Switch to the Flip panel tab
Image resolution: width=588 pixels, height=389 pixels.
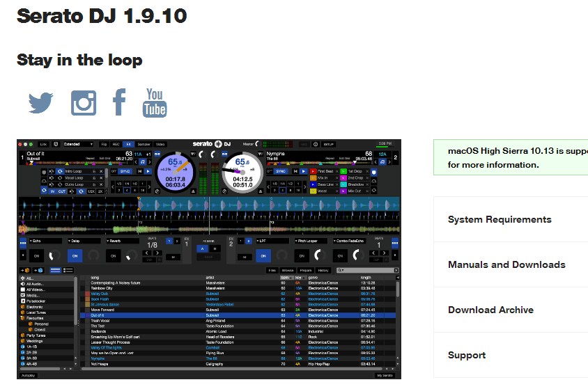104,144
